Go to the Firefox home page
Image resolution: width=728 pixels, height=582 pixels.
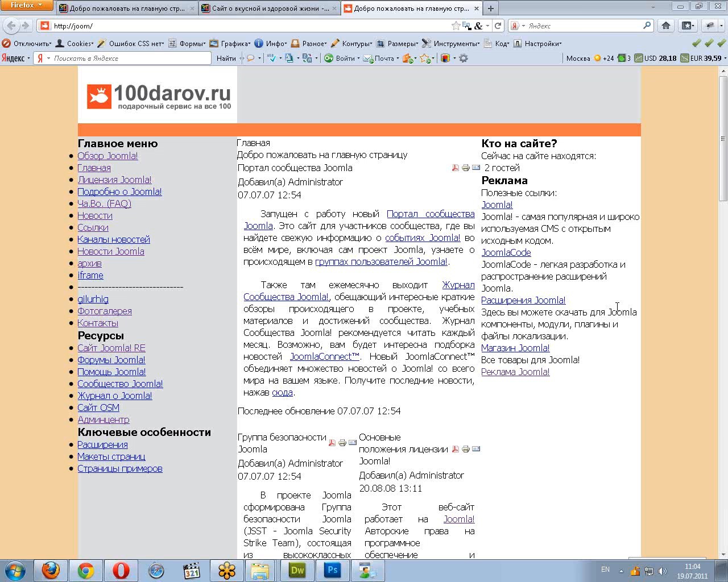666,26
